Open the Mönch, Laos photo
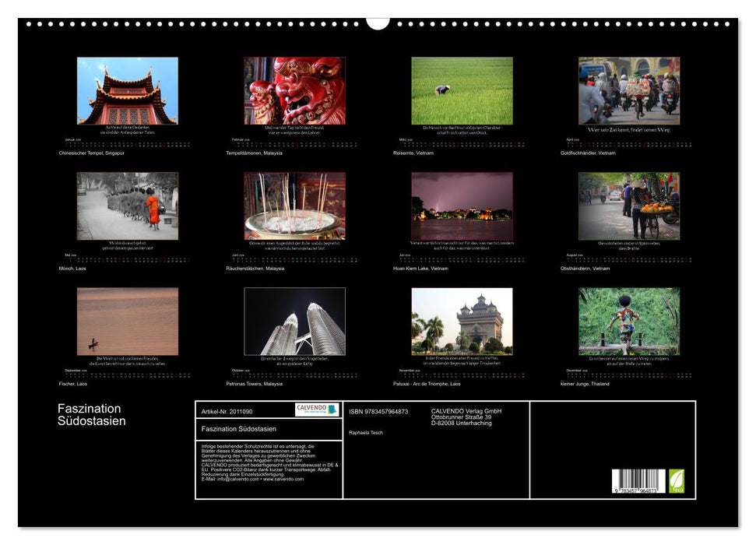The height and width of the screenshot is (545, 756). point(127,206)
